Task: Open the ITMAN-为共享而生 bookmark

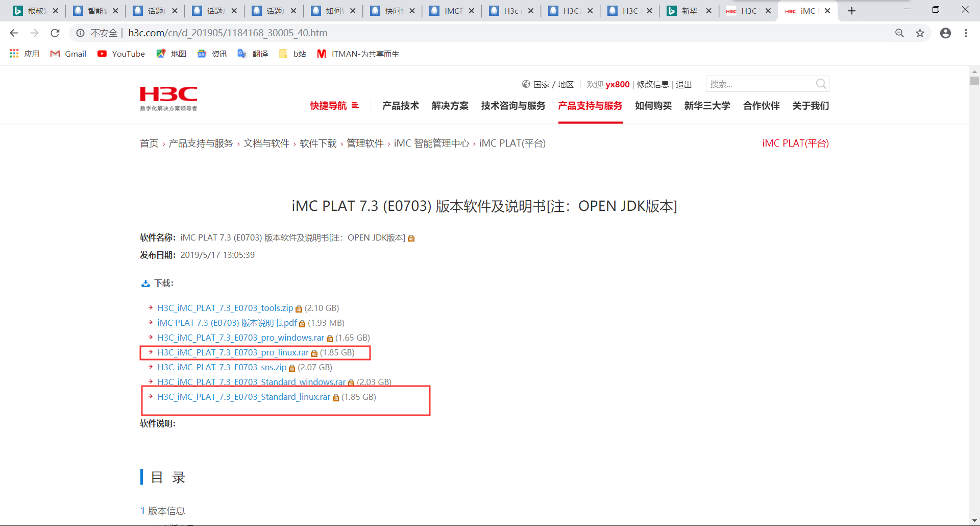Action: [358, 54]
